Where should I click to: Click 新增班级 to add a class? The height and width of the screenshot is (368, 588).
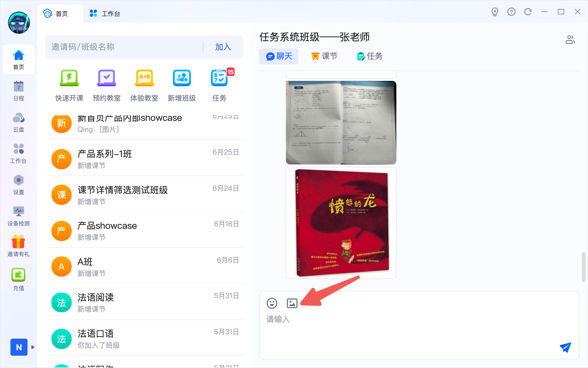click(182, 86)
